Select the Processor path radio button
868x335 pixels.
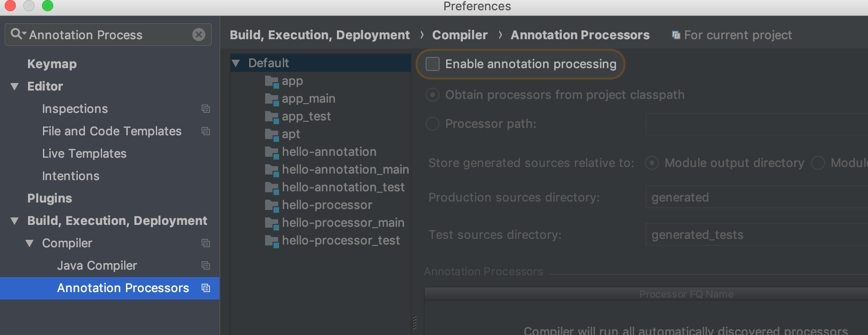(433, 124)
